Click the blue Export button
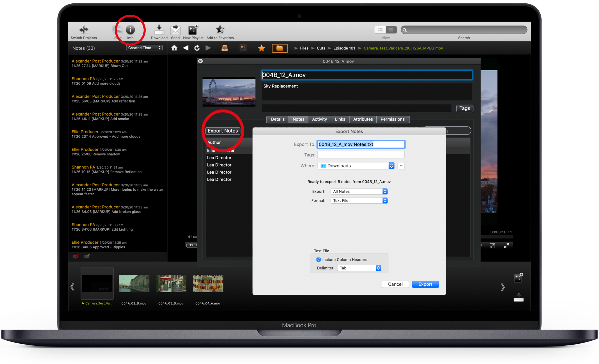 tap(425, 284)
